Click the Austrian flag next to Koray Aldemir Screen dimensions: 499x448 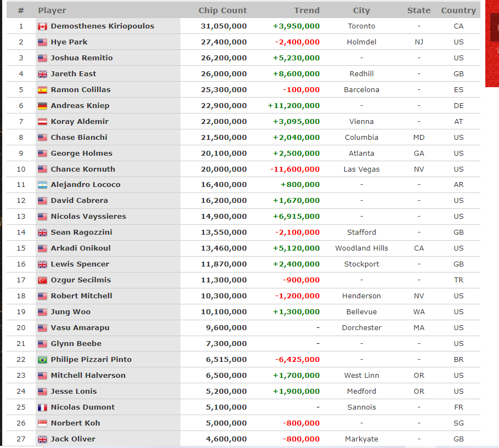(42, 122)
